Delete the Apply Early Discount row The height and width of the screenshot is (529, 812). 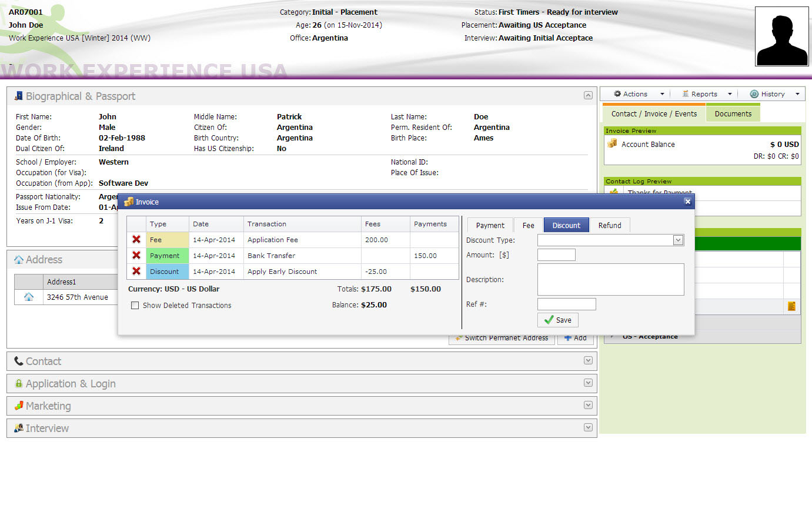(x=136, y=272)
